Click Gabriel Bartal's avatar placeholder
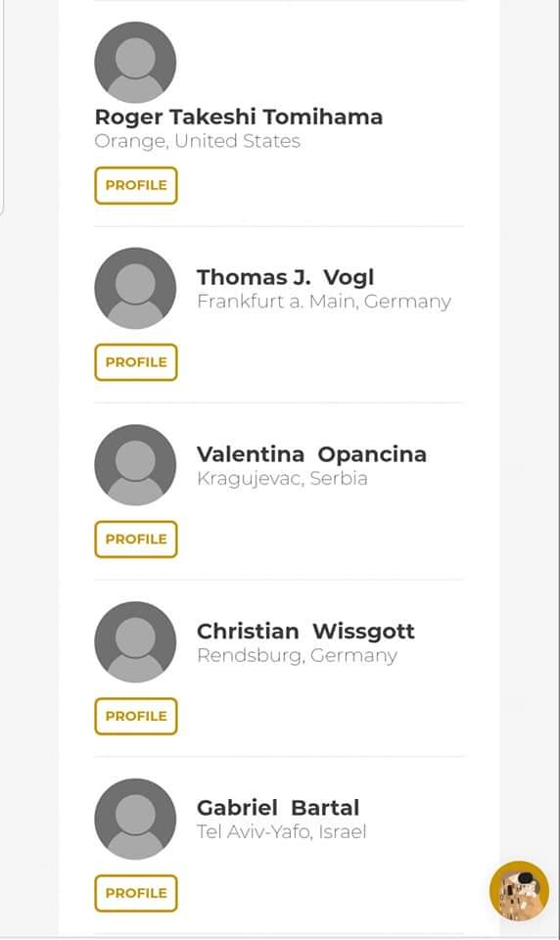This screenshot has height=940, width=560. pos(135,819)
